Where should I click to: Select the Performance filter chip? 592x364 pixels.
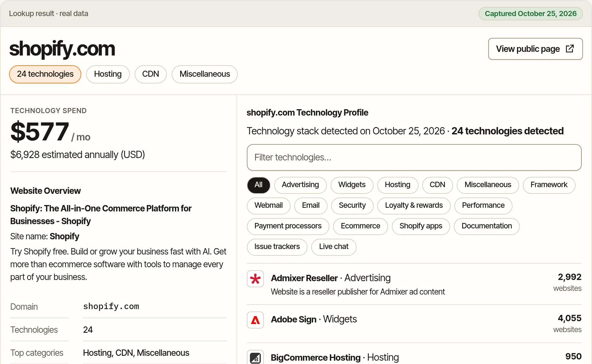pos(483,206)
